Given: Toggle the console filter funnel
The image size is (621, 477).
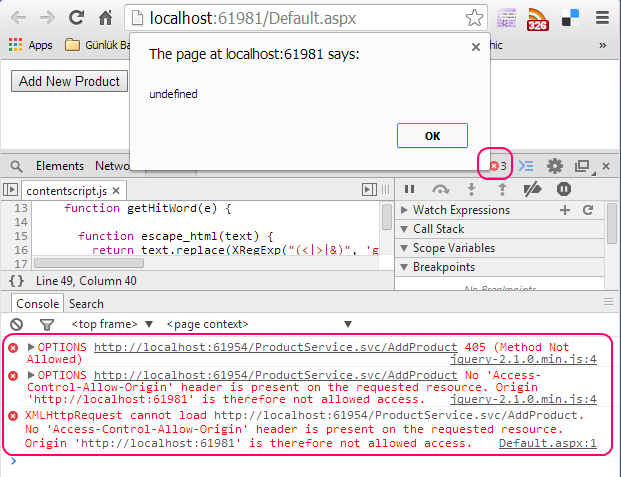Looking at the screenshot, I should coord(47,325).
